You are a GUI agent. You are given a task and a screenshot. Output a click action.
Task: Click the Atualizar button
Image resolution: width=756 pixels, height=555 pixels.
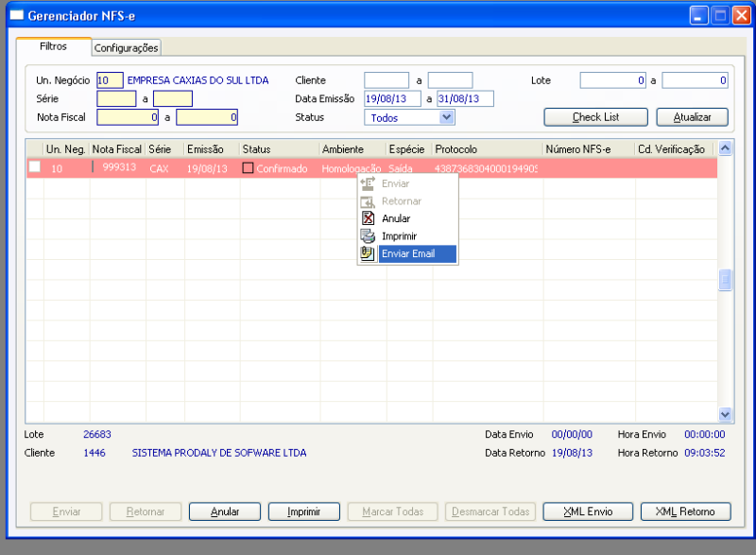[692, 117]
